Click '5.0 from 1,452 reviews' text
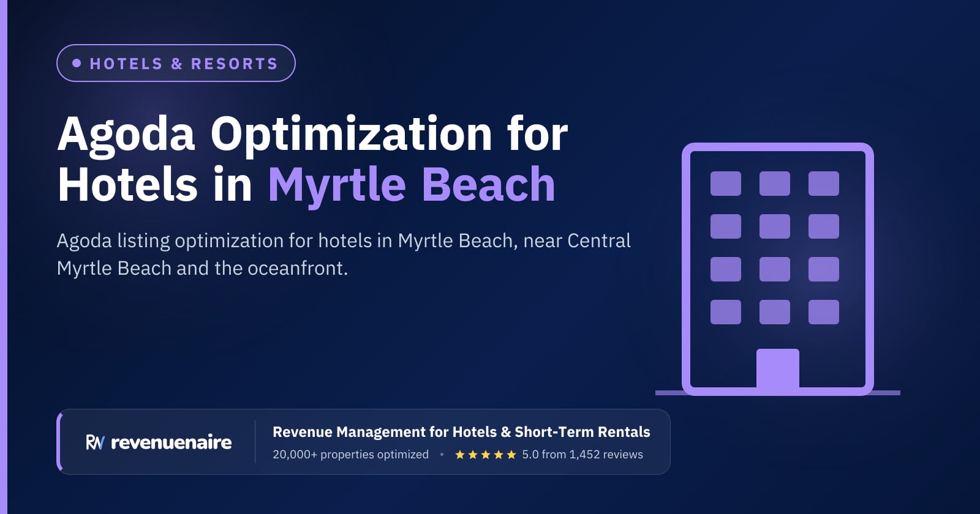The height and width of the screenshot is (514, 980). click(x=582, y=455)
